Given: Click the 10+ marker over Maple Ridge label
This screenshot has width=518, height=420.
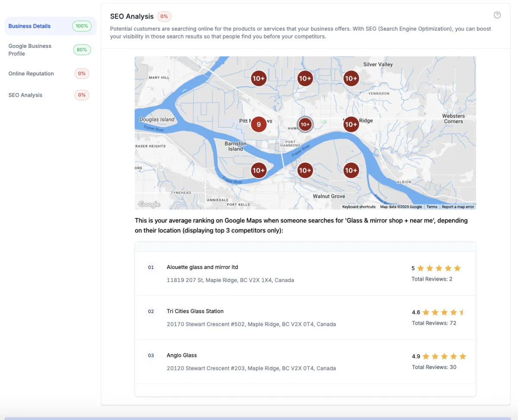Looking at the screenshot, I should tap(351, 124).
